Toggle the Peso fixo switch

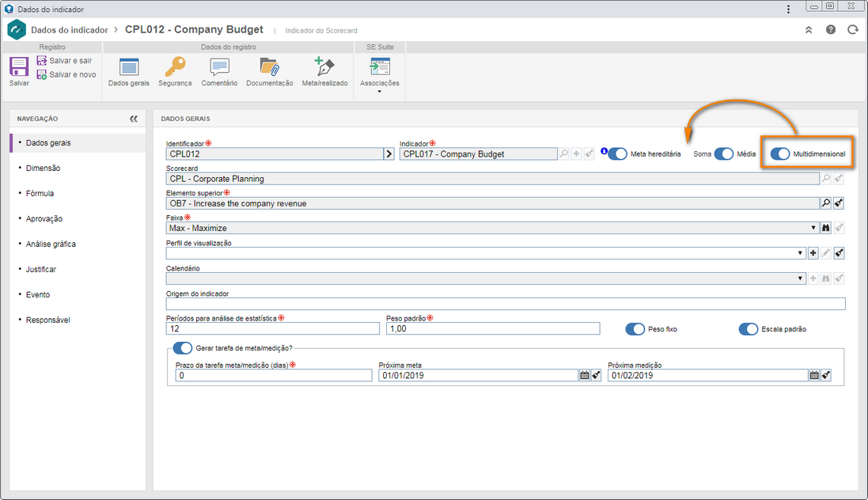coord(635,329)
